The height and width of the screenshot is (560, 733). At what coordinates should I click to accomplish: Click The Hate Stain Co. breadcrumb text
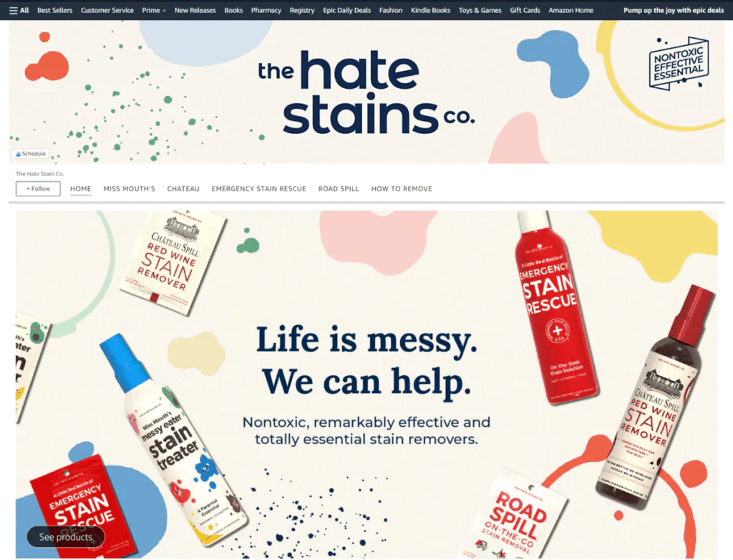pyautogui.click(x=40, y=173)
